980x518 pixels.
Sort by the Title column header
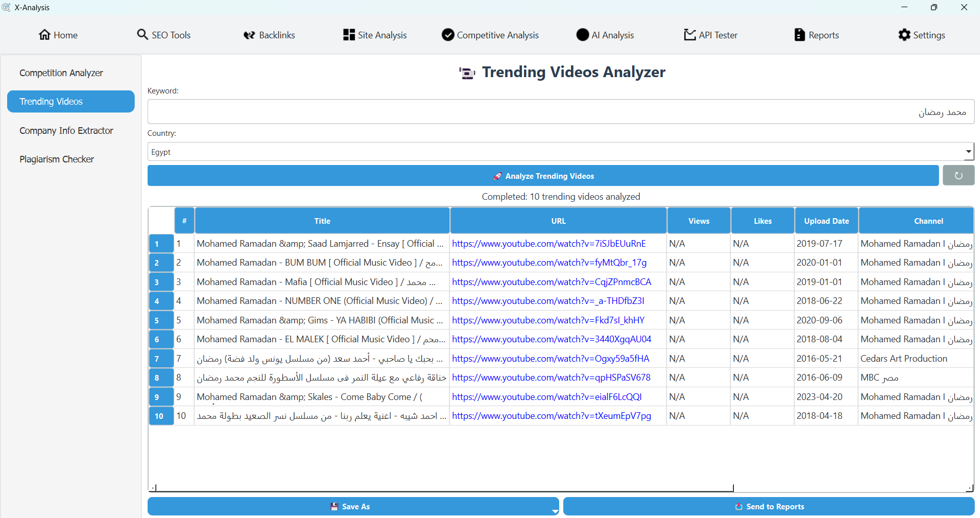(322, 221)
